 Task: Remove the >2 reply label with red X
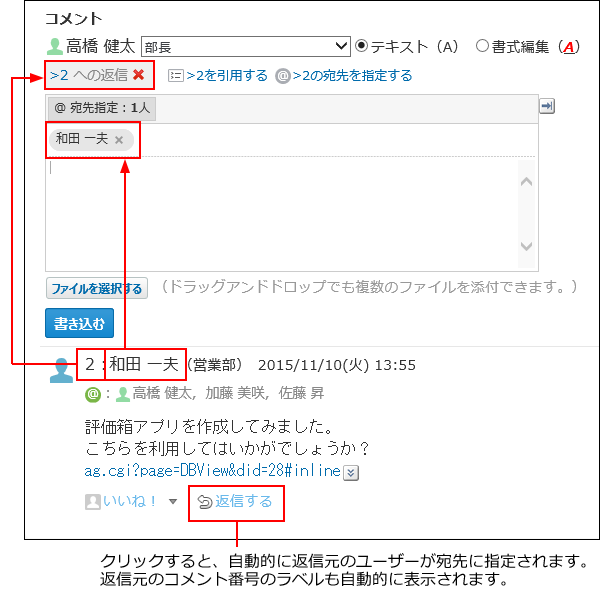139,75
